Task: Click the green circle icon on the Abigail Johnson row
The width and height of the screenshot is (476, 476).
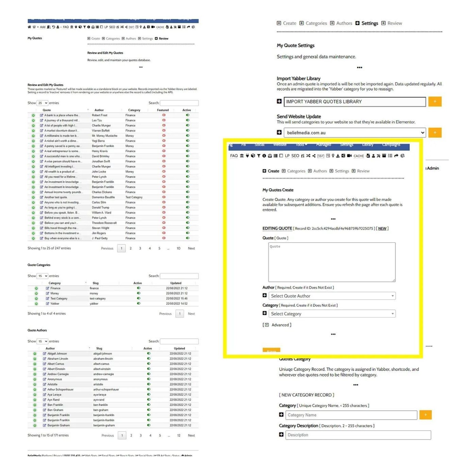Action: point(35,354)
